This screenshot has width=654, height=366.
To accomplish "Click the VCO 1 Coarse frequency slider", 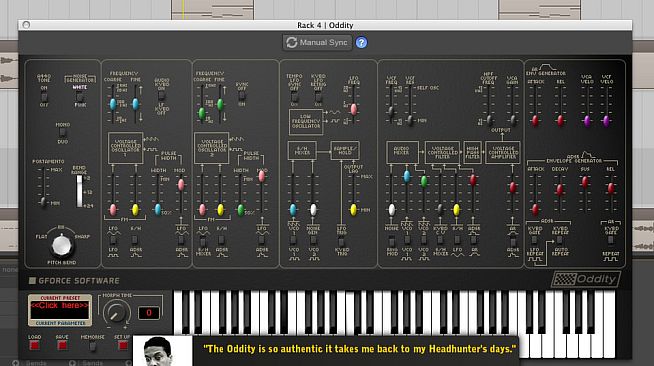I will point(113,104).
